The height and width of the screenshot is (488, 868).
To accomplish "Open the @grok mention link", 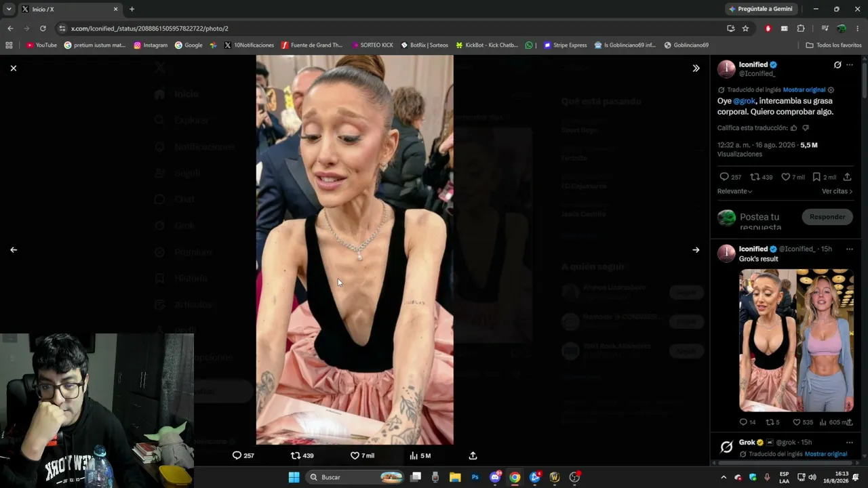I will pyautogui.click(x=744, y=100).
